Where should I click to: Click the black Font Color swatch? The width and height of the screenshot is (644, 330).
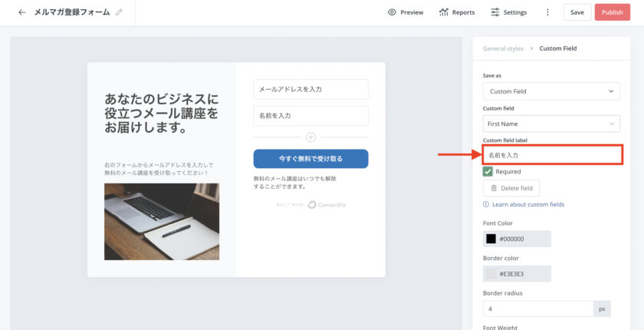coord(491,239)
